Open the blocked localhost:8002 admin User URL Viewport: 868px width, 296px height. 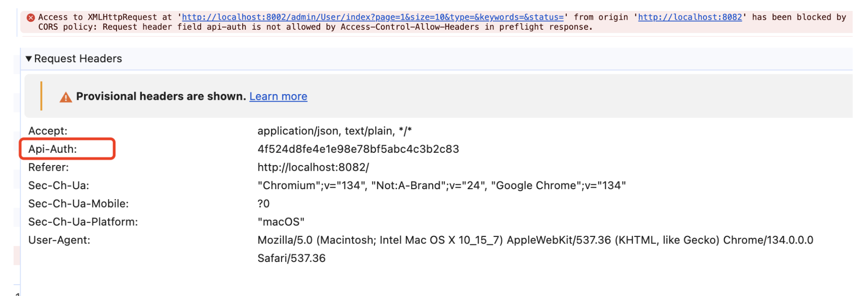[373, 17]
